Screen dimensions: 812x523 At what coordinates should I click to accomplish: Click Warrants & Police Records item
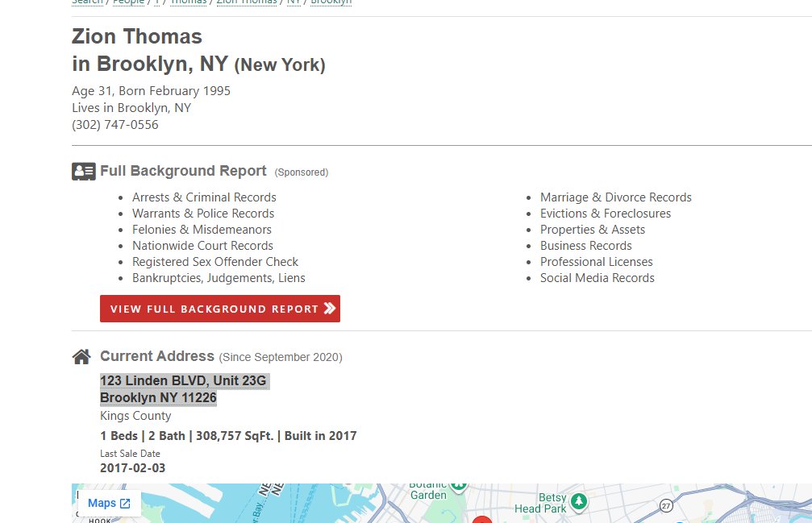pyautogui.click(x=203, y=214)
